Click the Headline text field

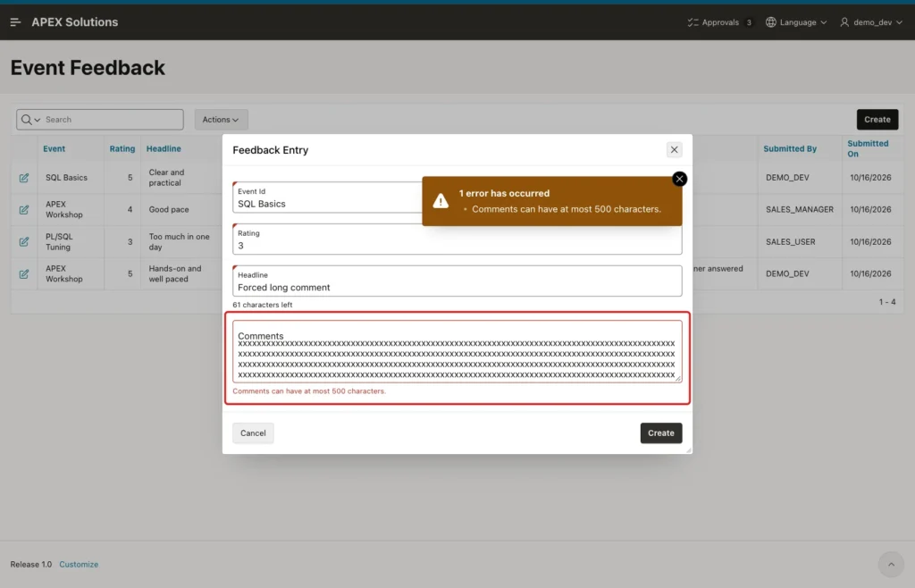click(x=457, y=281)
